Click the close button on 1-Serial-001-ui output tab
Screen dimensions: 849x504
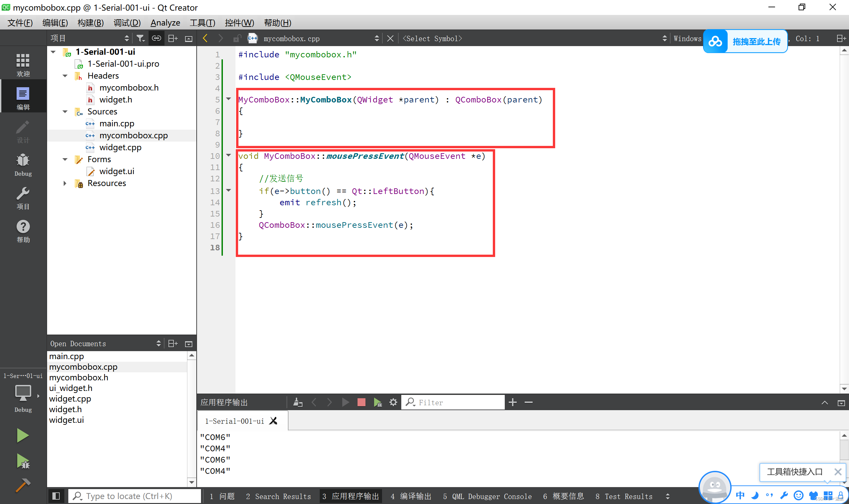pos(274,420)
